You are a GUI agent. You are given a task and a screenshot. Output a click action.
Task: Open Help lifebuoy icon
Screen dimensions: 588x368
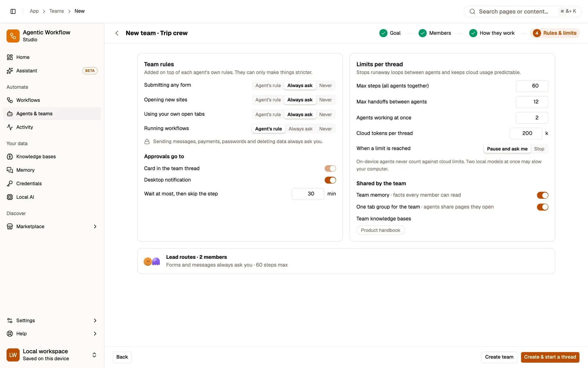tap(10, 334)
